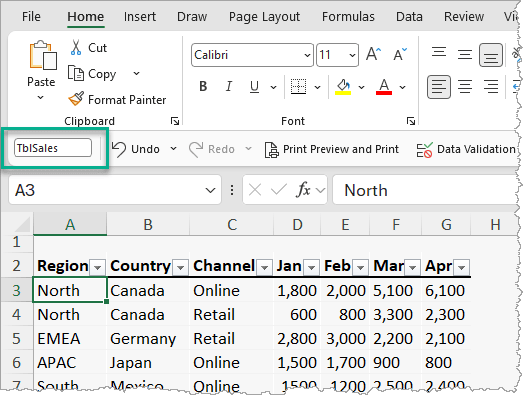Open the Feb column filter

(x=360, y=267)
